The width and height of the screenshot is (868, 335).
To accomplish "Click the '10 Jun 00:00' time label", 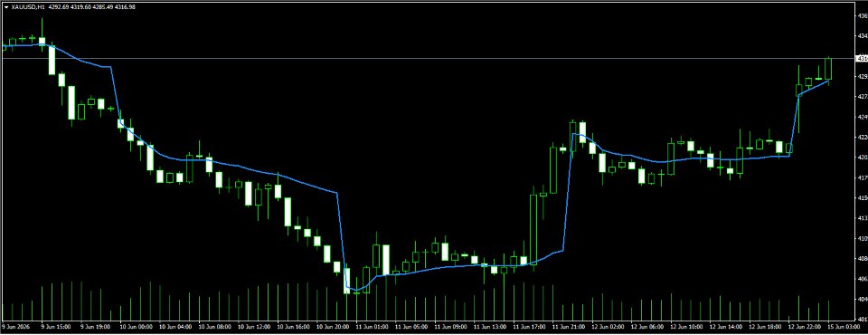I will pos(136,327).
